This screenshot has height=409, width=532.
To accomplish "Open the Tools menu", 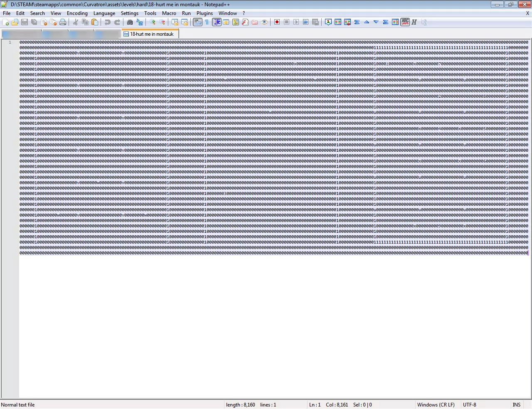I will click(x=150, y=13).
